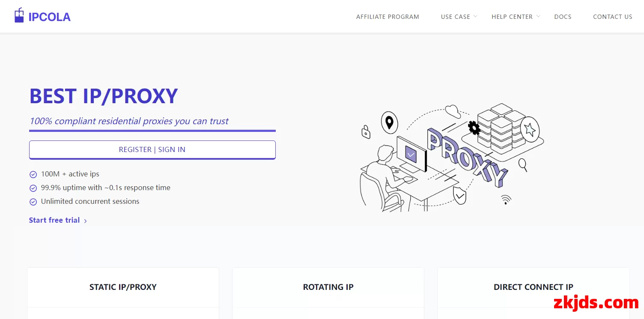Open the AFFILIATE PROGRAM menu item

[x=388, y=17]
